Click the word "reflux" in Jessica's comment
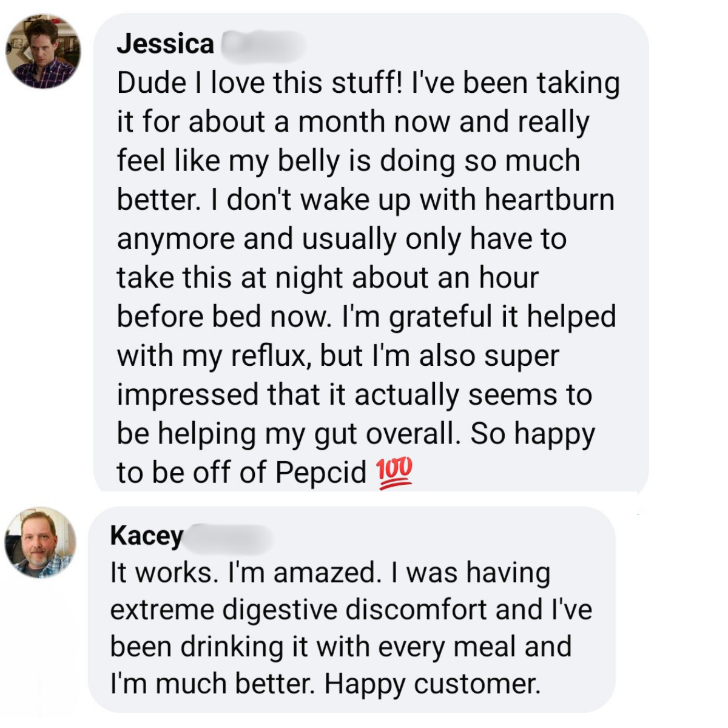Screen dimensions: 728x728 click(x=271, y=356)
